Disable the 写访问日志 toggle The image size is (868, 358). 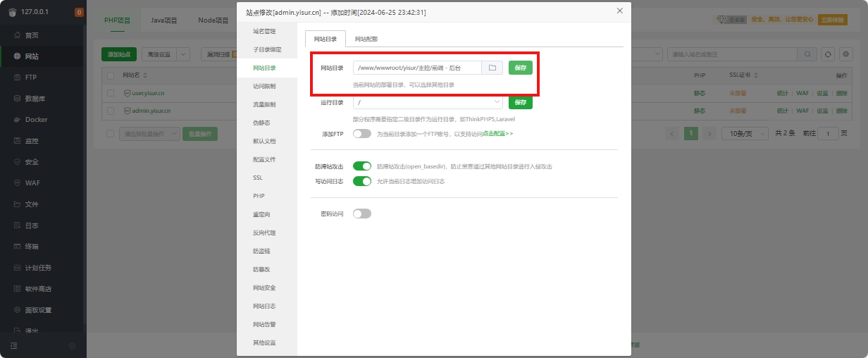361,181
